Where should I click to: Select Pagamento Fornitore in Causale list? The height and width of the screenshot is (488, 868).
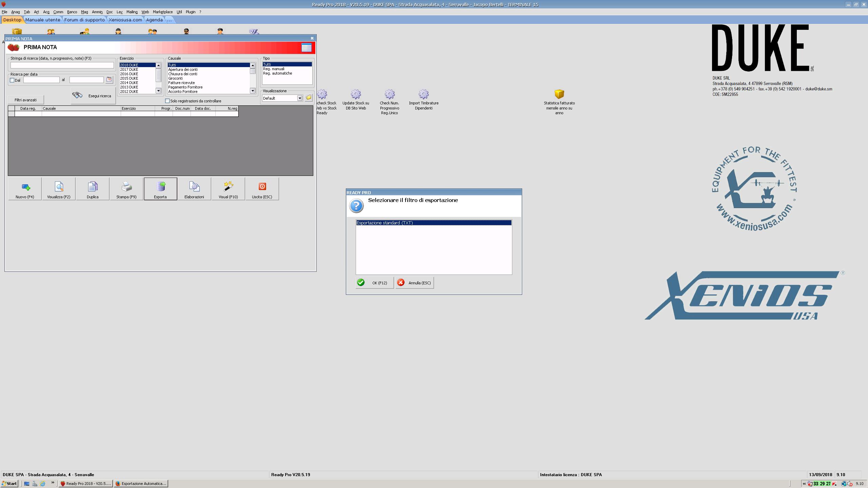tap(209, 87)
